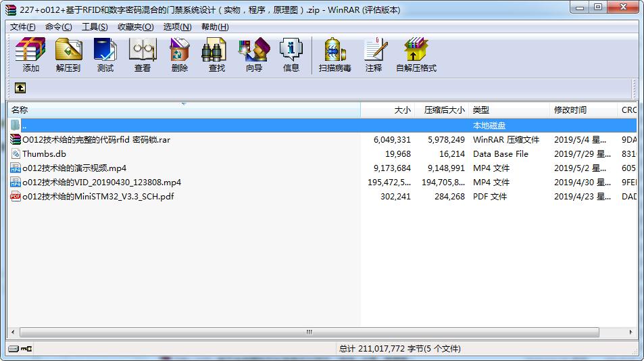Select o012技术给的演示视频.mp4
644x361 pixels.
pyautogui.click(x=74, y=168)
